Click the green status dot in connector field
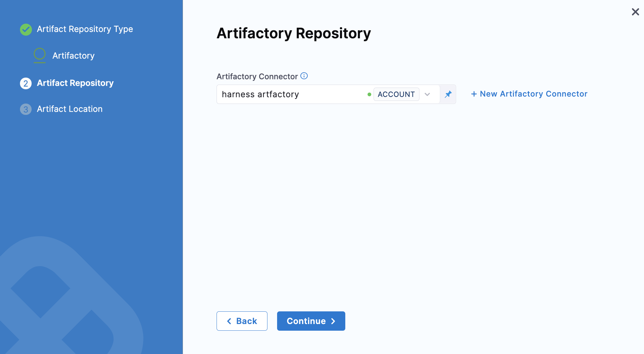 pos(369,95)
